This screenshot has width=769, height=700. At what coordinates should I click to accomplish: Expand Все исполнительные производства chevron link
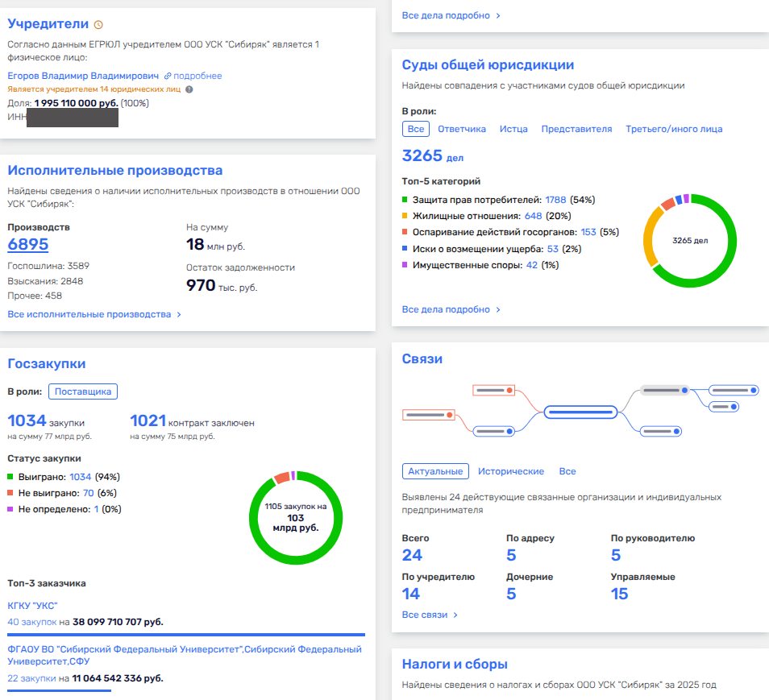[x=94, y=314]
